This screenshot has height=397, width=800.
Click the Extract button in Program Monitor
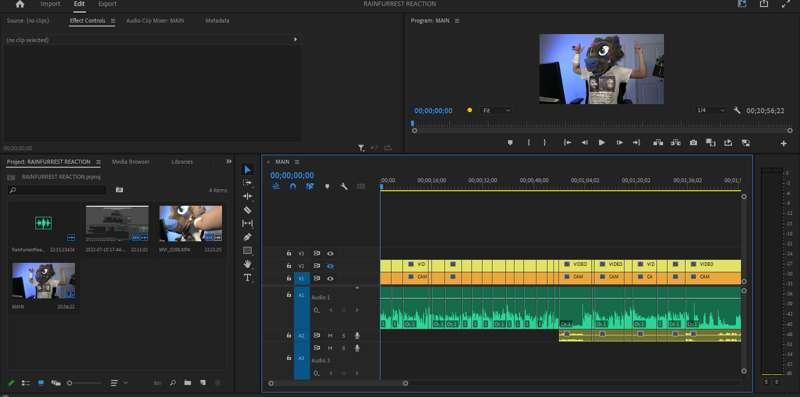click(x=676, y=143)
